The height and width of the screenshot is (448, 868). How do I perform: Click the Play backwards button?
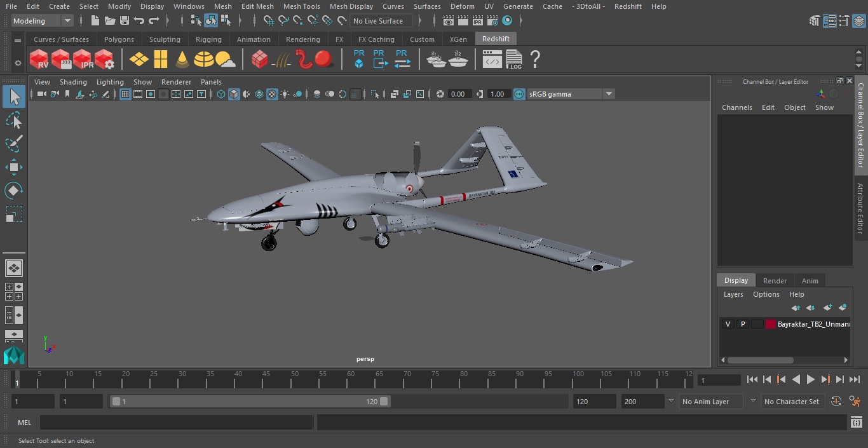(x=796, y=379)
